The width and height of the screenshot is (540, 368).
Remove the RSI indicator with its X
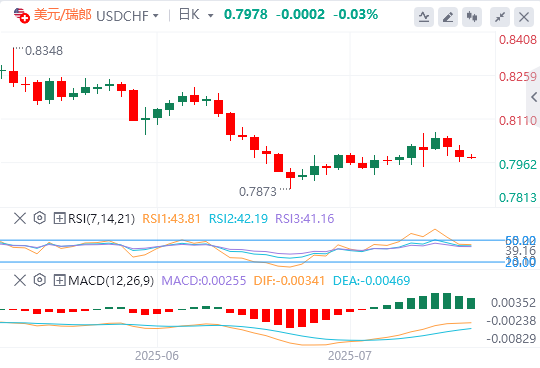tap(20, 218)
